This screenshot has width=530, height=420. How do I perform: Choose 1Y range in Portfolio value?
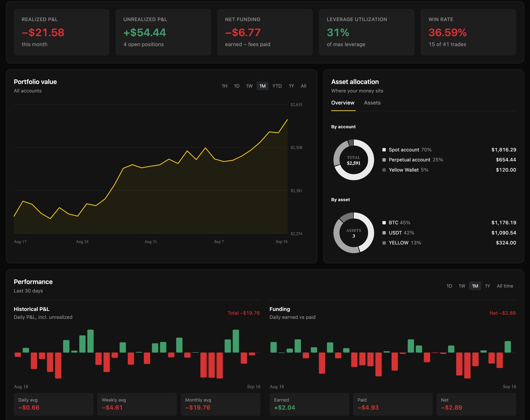point(291,86)
